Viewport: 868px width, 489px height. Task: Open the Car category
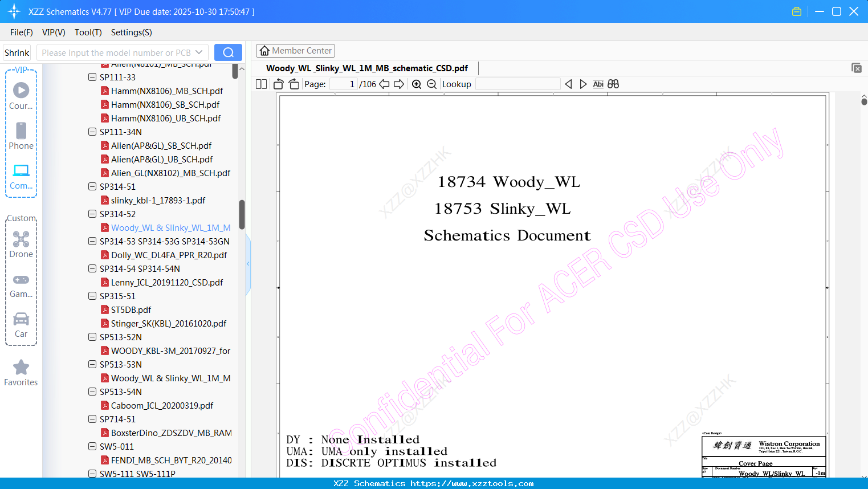(21, 319)
